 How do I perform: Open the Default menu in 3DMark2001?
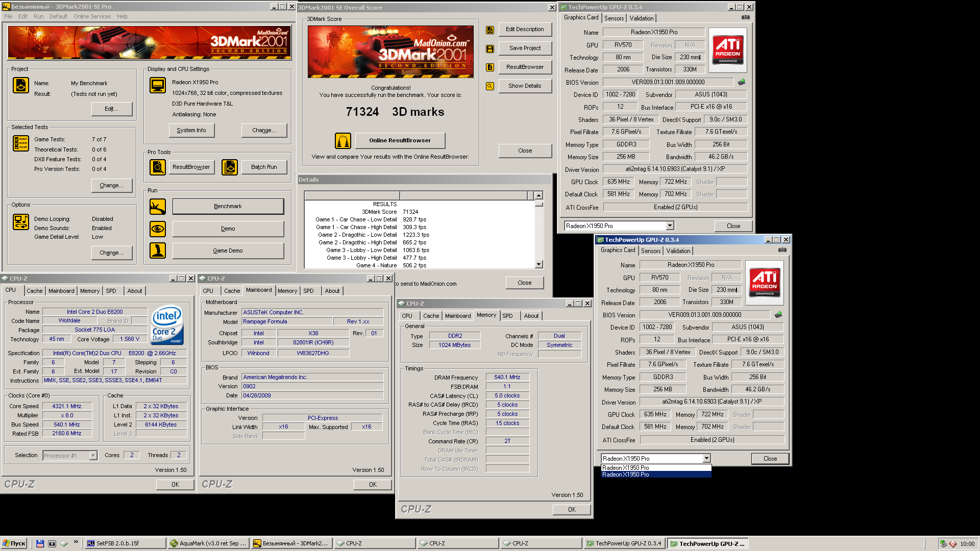(x=58, y=16)
